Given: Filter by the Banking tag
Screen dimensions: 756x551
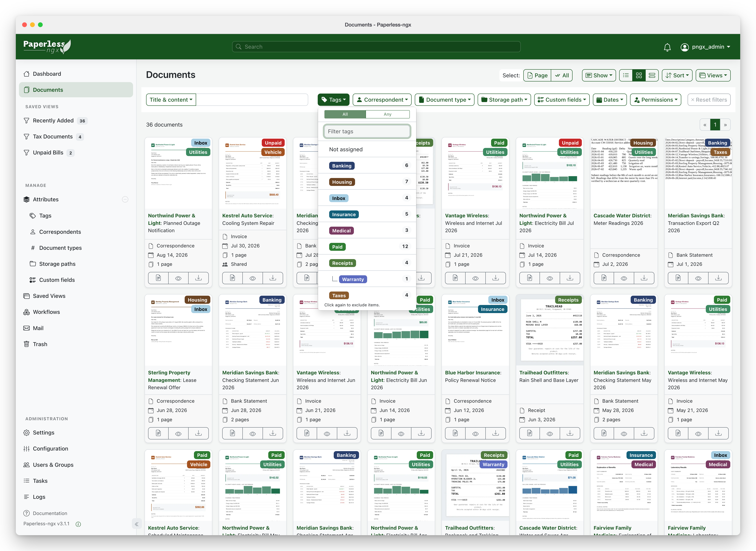Looking at the screenshot, I should (x=367, y=166).
